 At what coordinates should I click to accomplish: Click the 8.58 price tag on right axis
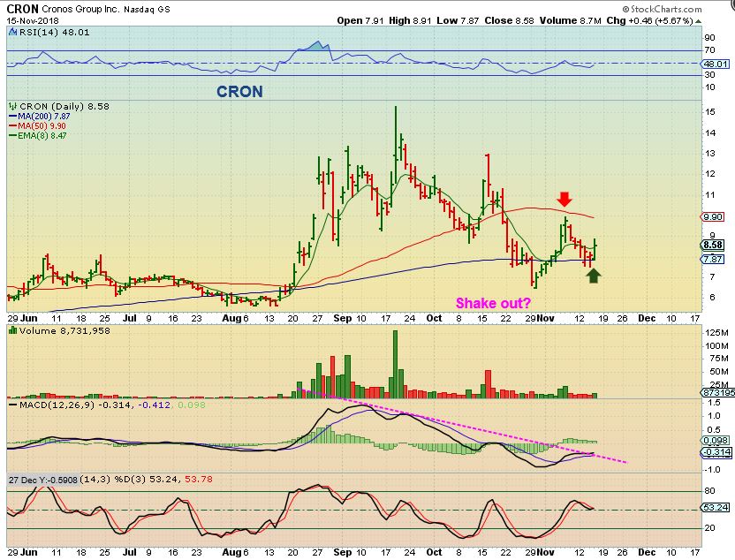pos(713,245)
